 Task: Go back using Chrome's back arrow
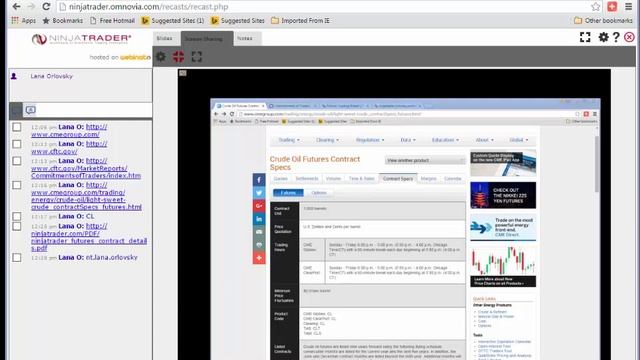click(16, 7)
